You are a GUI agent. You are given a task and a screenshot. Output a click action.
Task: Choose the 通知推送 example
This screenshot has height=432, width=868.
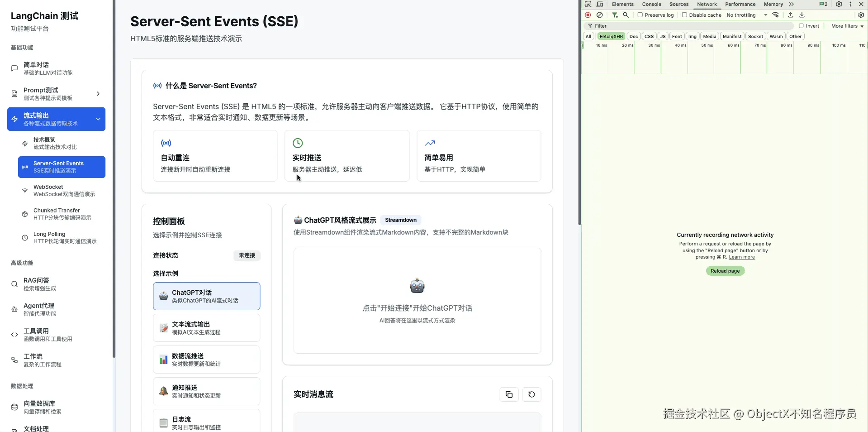pos(207,391)
